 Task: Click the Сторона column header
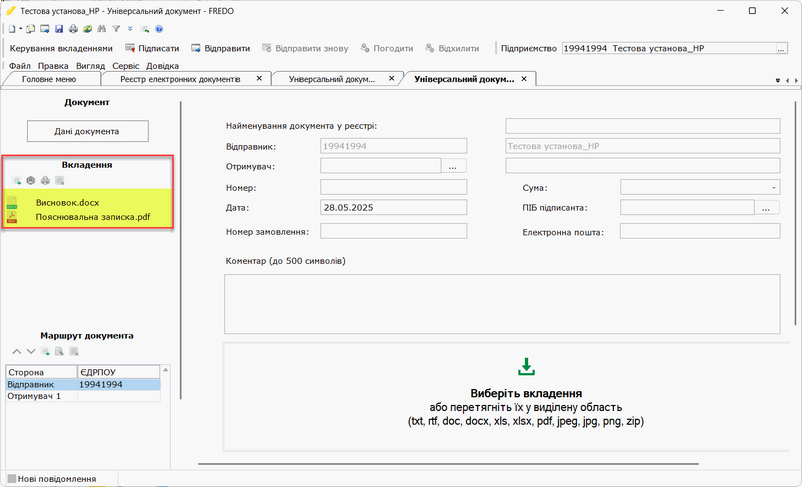(41, 372)
